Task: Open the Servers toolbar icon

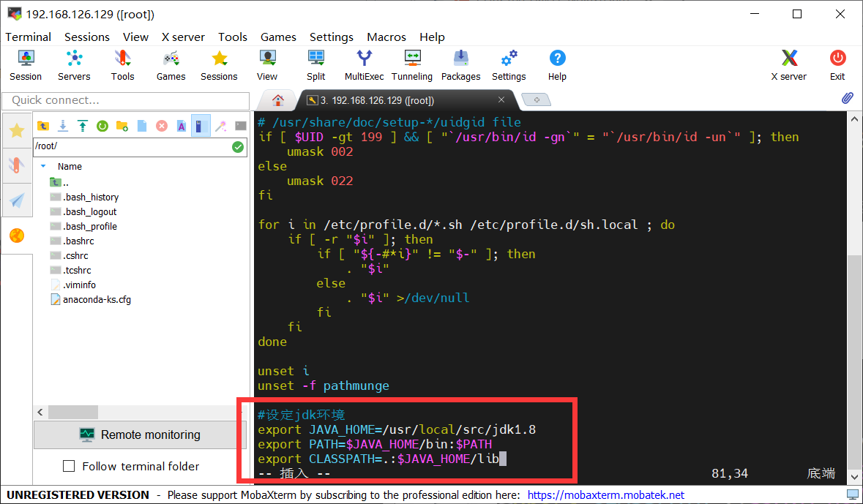Action: pos(74,65)
